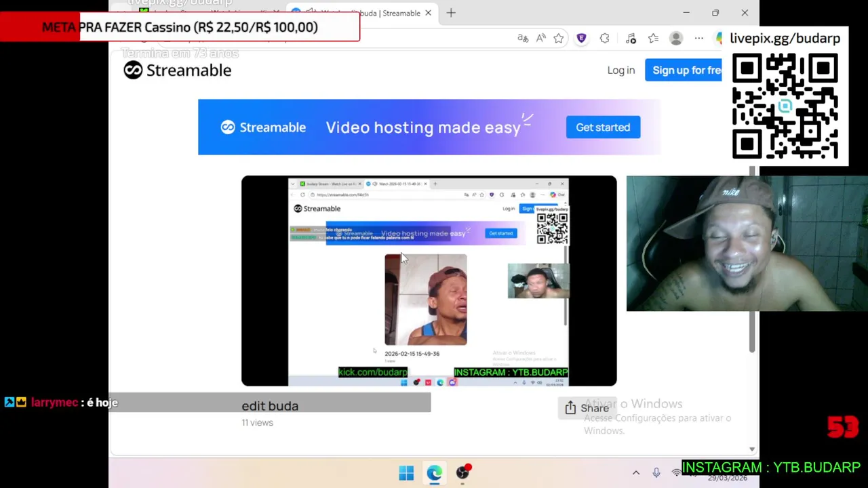Click the Microsoft Edge taskbar icon
This screenshot has width=868, height=488.
pos(435,473)
